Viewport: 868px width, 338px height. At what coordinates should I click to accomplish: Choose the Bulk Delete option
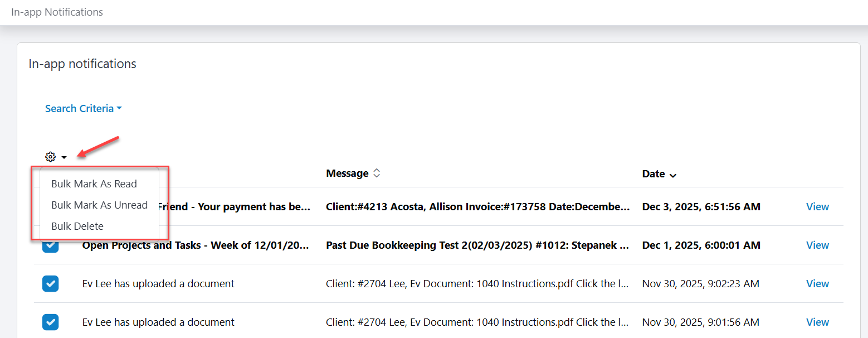tap(77, 226)
